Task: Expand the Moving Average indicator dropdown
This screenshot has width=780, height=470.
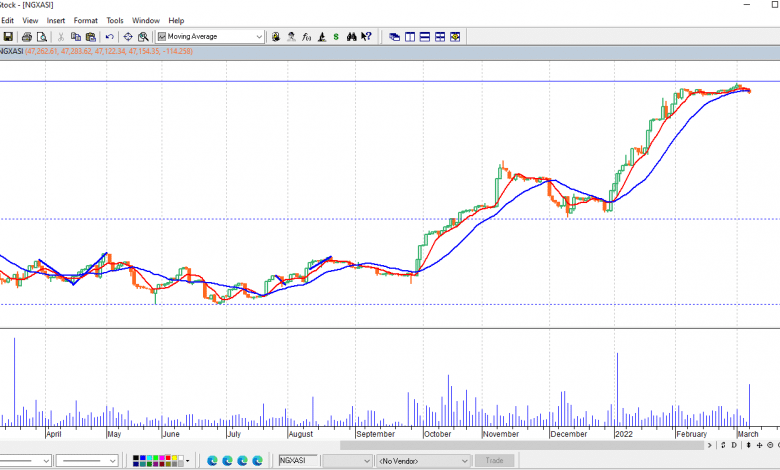Action: 259,37
